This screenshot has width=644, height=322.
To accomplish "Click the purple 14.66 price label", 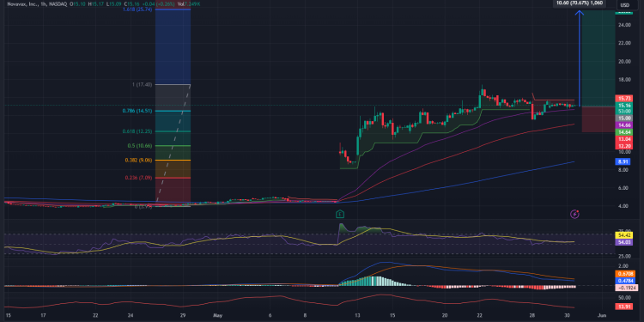I will (624, 125).
